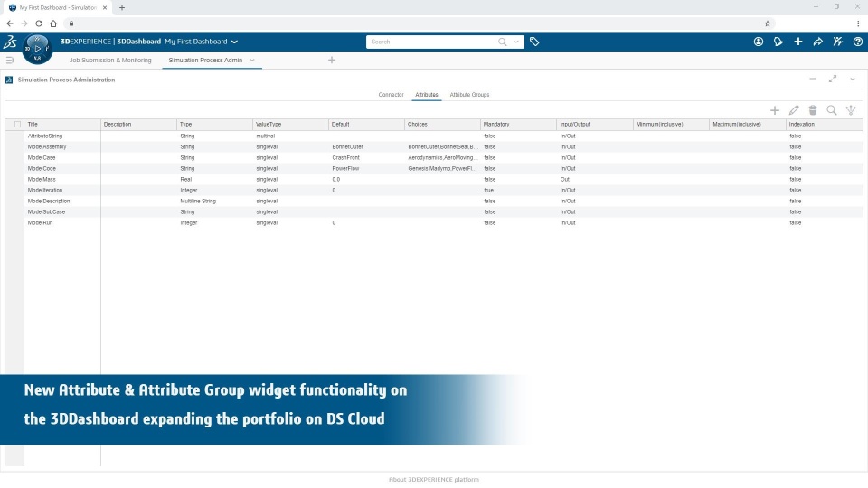Click the 3DS logo icon
This screenshot has height=488, width=868.
pyautogui.click(x=10, y=42)
